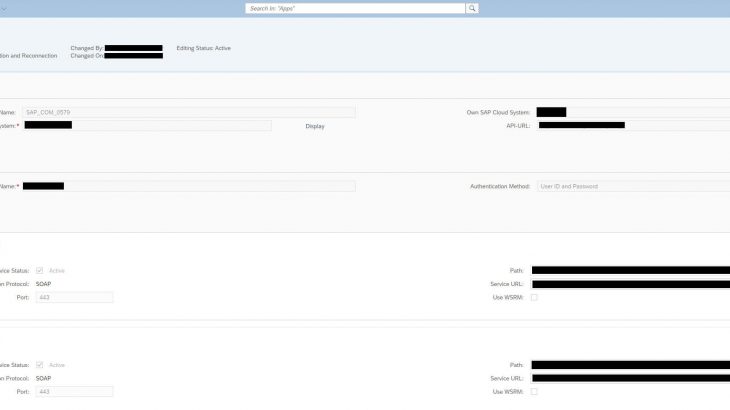The height and width of the screenshot is (410, 730).
Task: Click the Port 443 field, second service
Action: [74, 392]
